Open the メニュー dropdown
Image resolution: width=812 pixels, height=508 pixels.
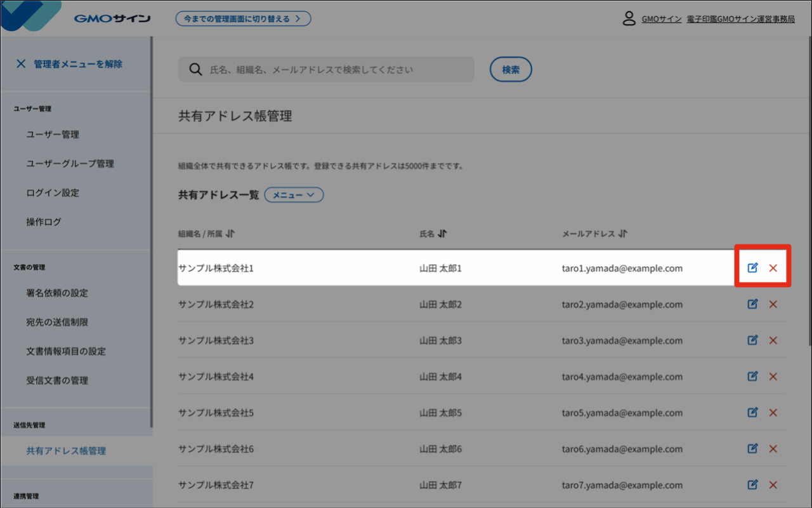pos(294,194)
